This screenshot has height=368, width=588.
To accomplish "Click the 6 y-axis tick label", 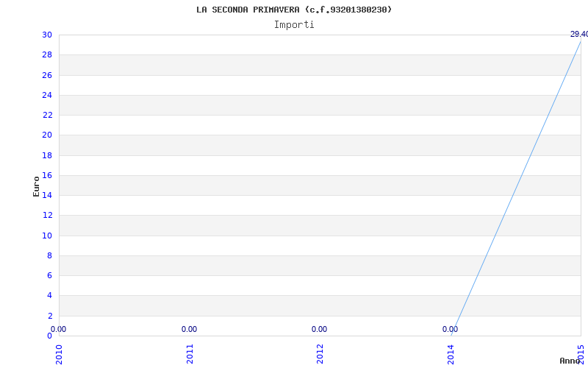I will tap(49, 275).
